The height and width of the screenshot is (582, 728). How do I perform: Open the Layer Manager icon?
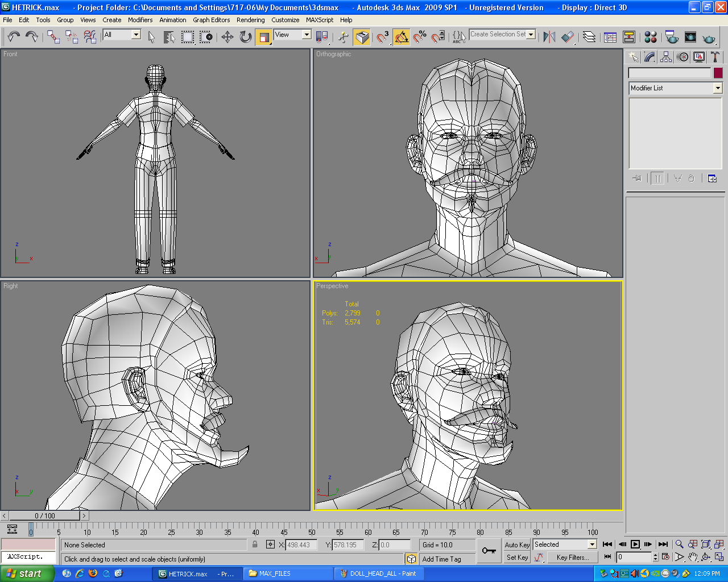pos(589,37)
